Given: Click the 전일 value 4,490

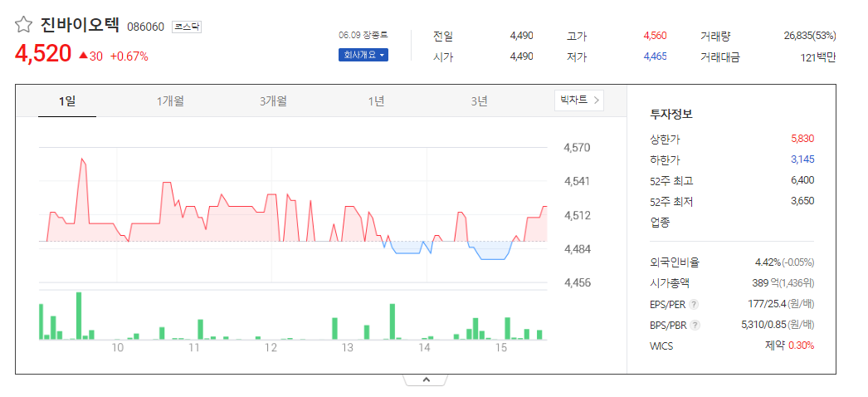Looking at the screenshot, I should tap(521, 36).
